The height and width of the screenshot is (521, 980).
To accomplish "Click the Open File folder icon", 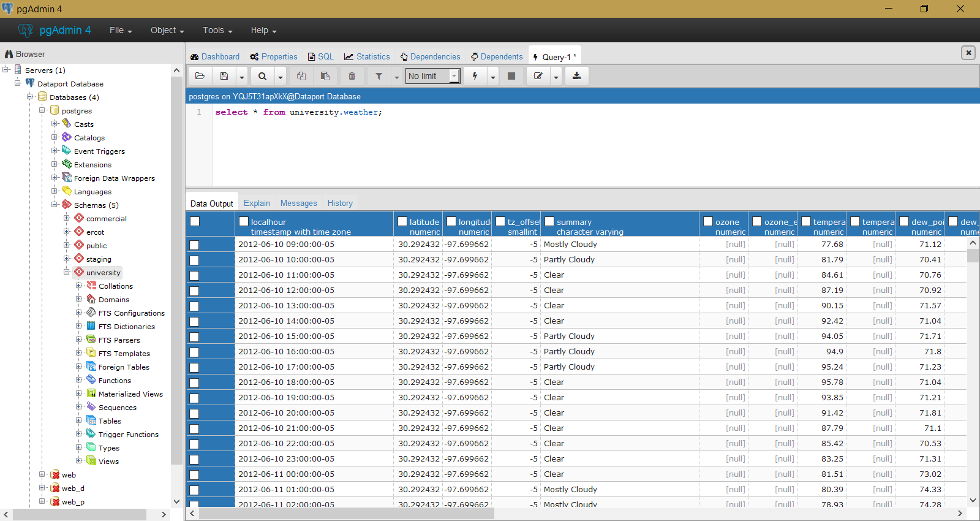I will click(200, 76).
